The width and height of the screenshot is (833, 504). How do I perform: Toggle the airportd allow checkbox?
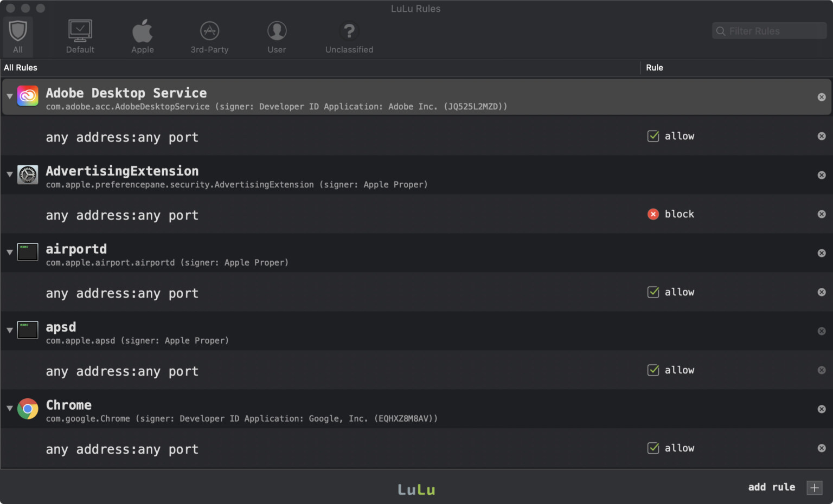pos(653,292)
